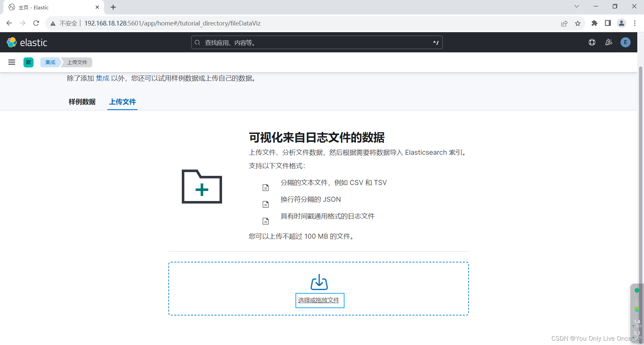
Task: Open the help menu lifebuoy icon
Action: tap(592, 42)
